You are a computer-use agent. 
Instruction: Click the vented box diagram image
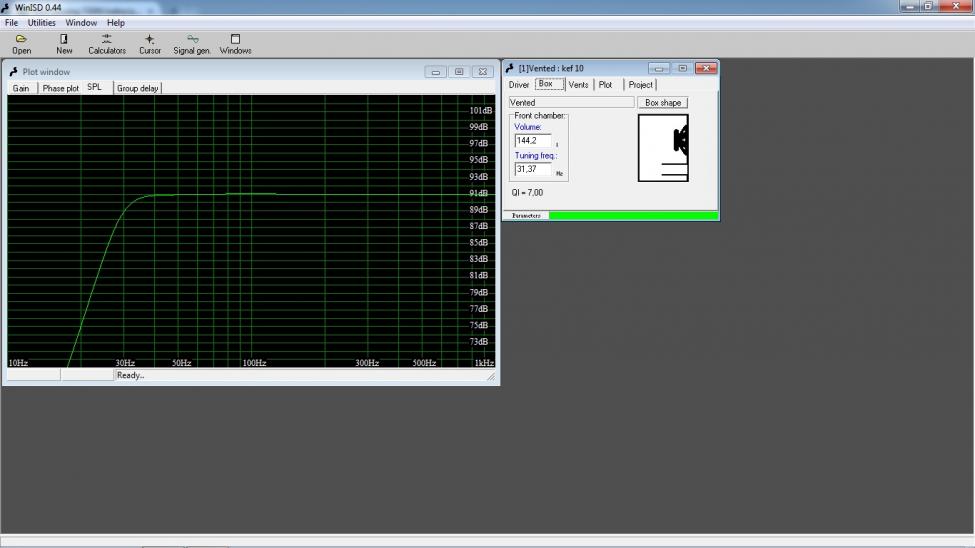(663, 147)
